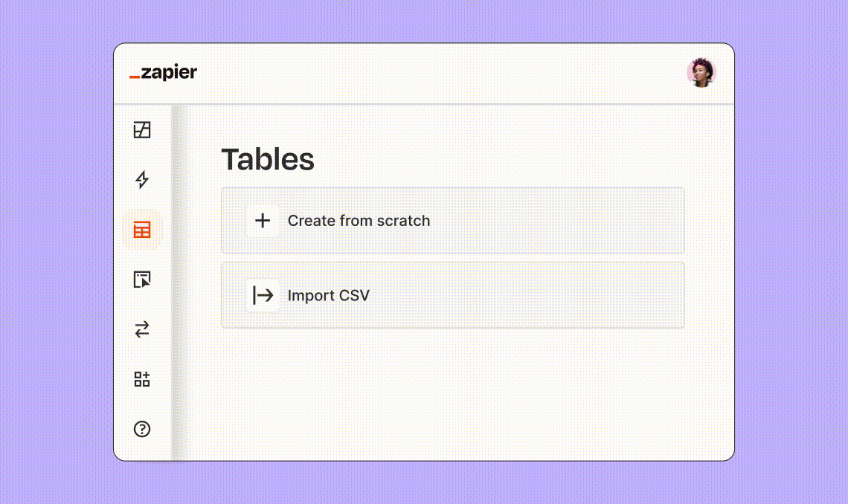Viewport: 848px width, 504px height.
Task: Choose the Create from scratch label
Action: (x=359, y=220)
